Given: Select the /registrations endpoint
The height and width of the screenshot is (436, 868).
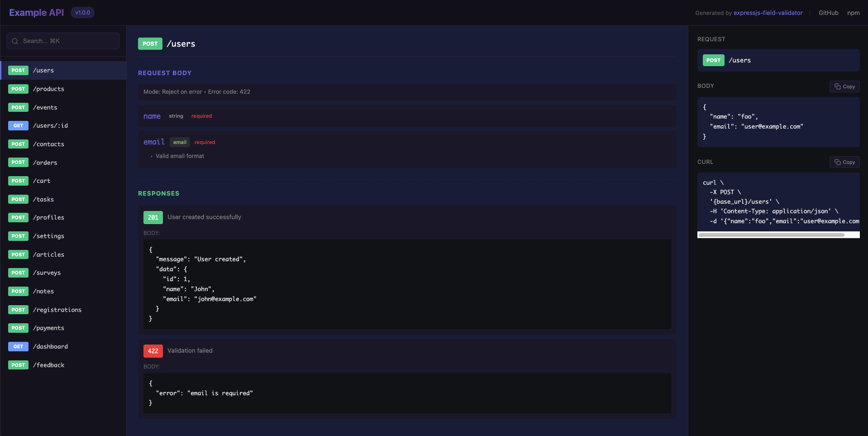Looking at the screenshot, I should [57, 310].
